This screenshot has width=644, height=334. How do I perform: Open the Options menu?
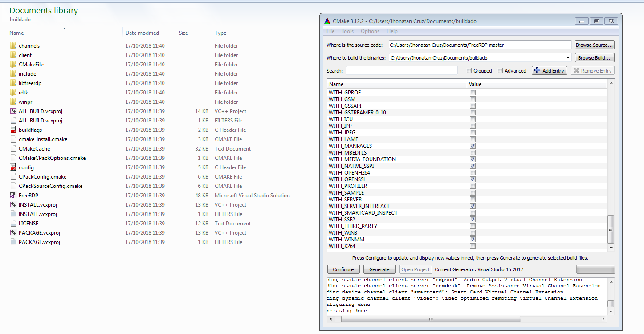(370, 31)
